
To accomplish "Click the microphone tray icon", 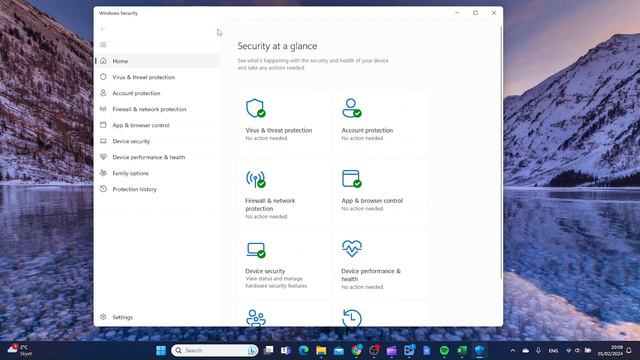I will [538, 350].
